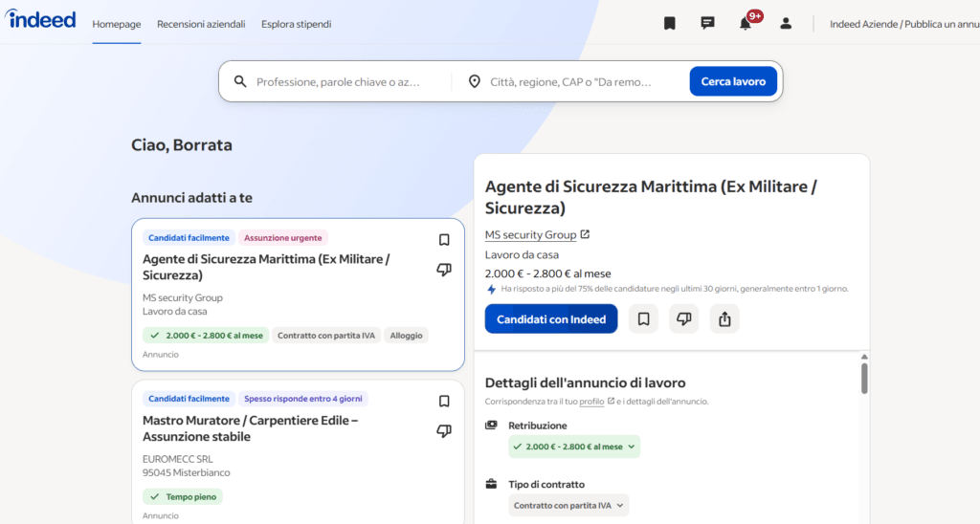Click scrollbar up arrow in details panel
The image size is (980, 524).
click(x=864, y=357)
